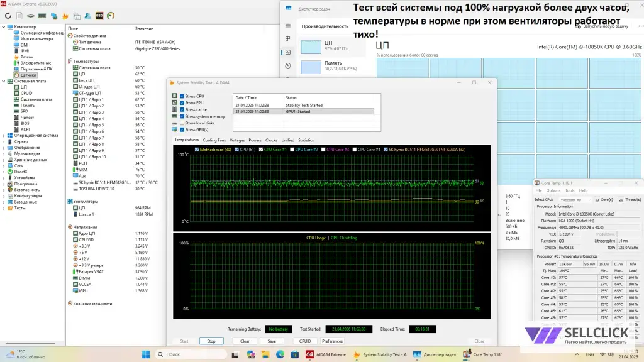Open the Options menu in Core Temp
The image size is (644, 362).
click(553, 190)
